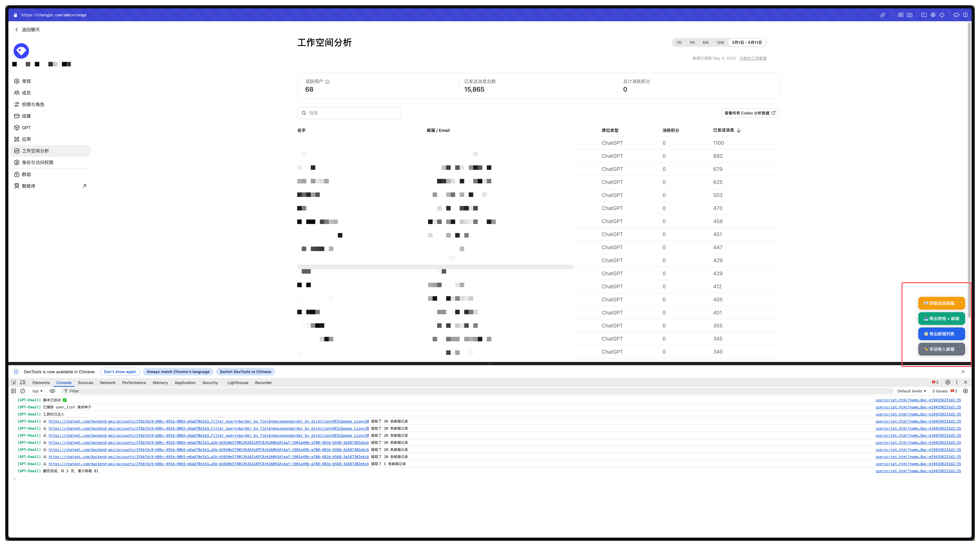Open GPT section in sidebar
Screen dimensions: 980x546
point(51,128)
